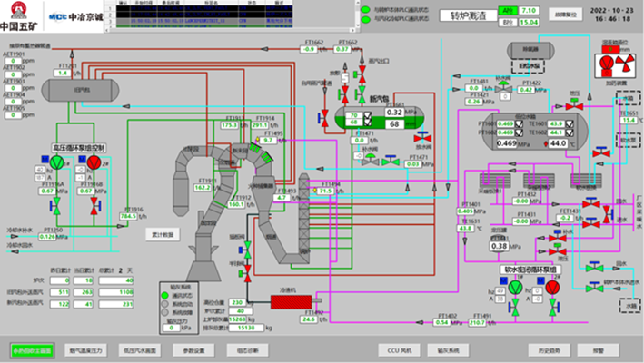Click the 故障复位 reset button
The image size is (644, 363).
click(566, 15)
